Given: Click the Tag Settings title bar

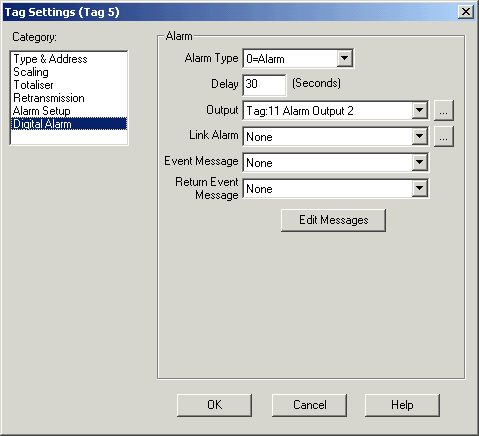Looking at the screenshot, I should 230,12.
